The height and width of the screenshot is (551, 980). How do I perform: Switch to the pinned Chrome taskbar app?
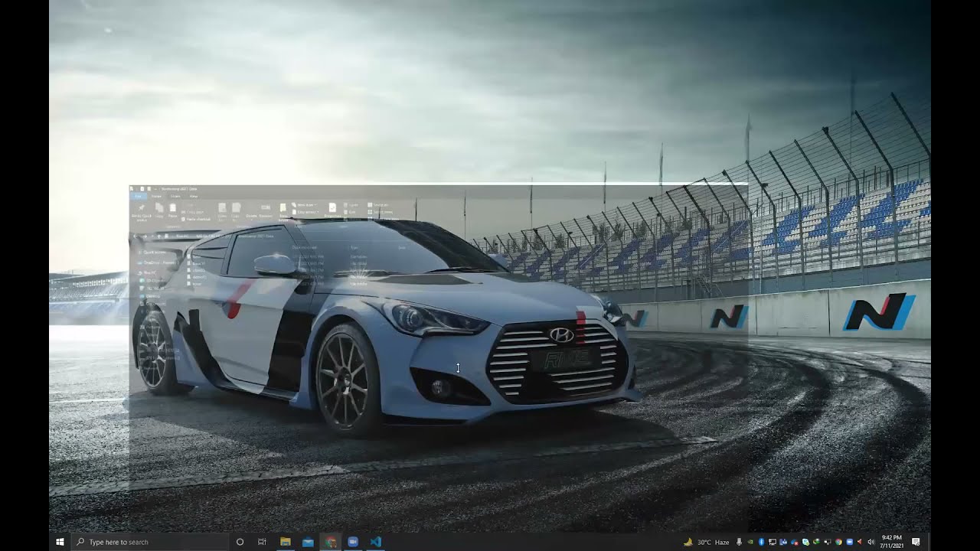coord(330,542)
